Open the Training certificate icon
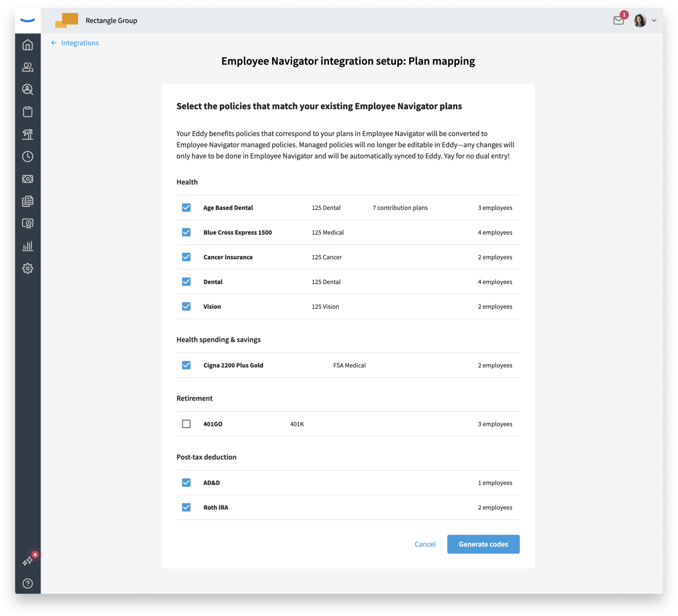Screen dimensions: 678x616 tap(28, 223)
